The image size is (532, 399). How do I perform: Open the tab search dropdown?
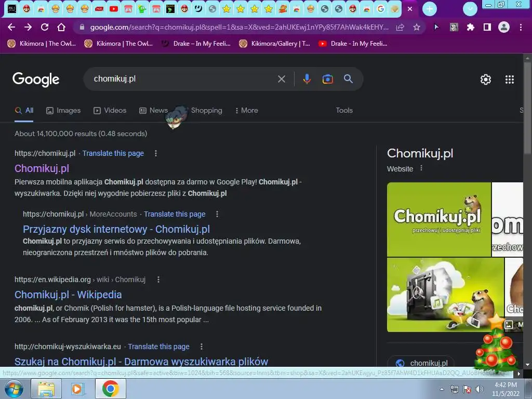[470, 9]
